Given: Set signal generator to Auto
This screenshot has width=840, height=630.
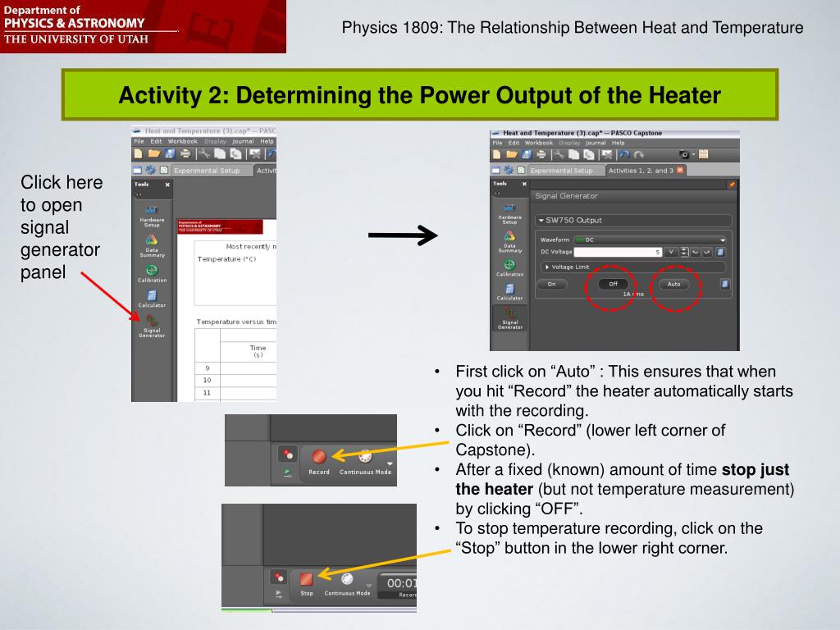Looking at the screenshot, I should click(674, 284).
